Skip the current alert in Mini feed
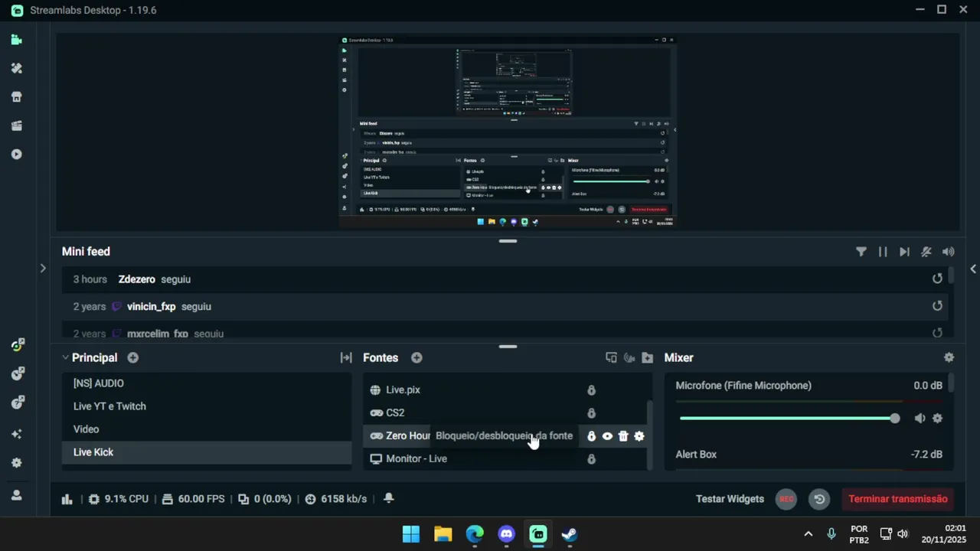Image resolution: width=980 pixels, height=551 pixels. 904,252
